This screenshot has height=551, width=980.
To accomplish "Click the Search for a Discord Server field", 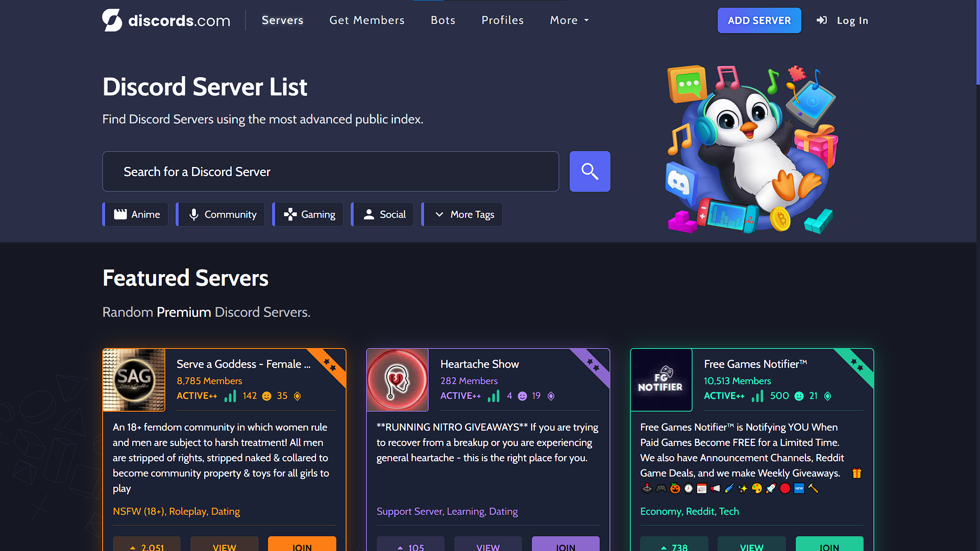I will click(331, 171).
